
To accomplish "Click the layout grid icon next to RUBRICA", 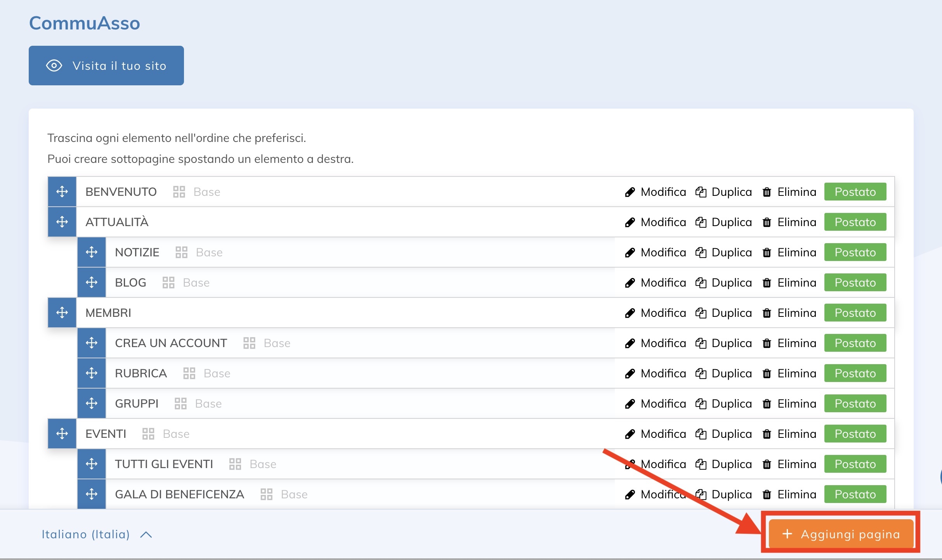I will (x=189, y=373).
